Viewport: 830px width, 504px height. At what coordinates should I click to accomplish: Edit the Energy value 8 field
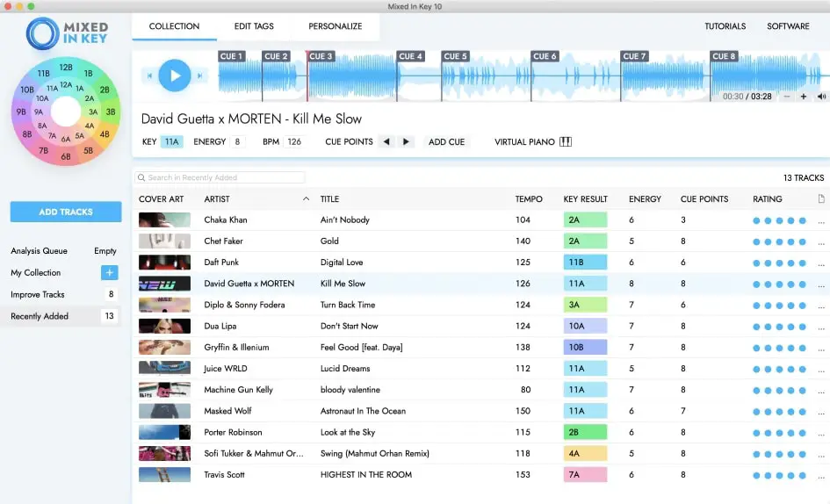(237, 142)
